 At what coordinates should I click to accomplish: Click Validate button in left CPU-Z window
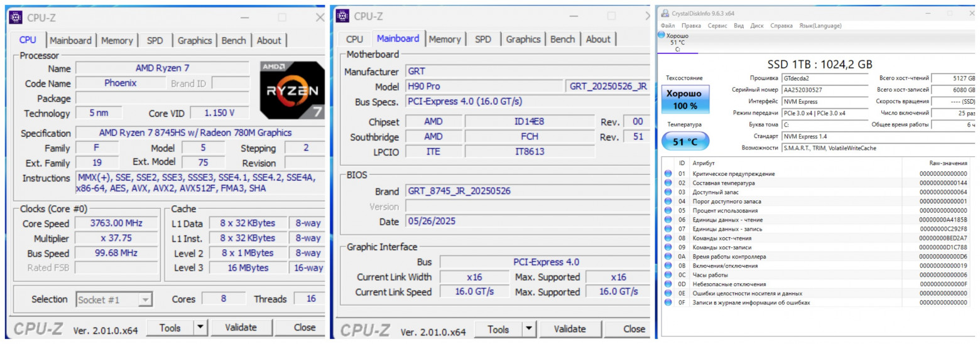[241, 327]
